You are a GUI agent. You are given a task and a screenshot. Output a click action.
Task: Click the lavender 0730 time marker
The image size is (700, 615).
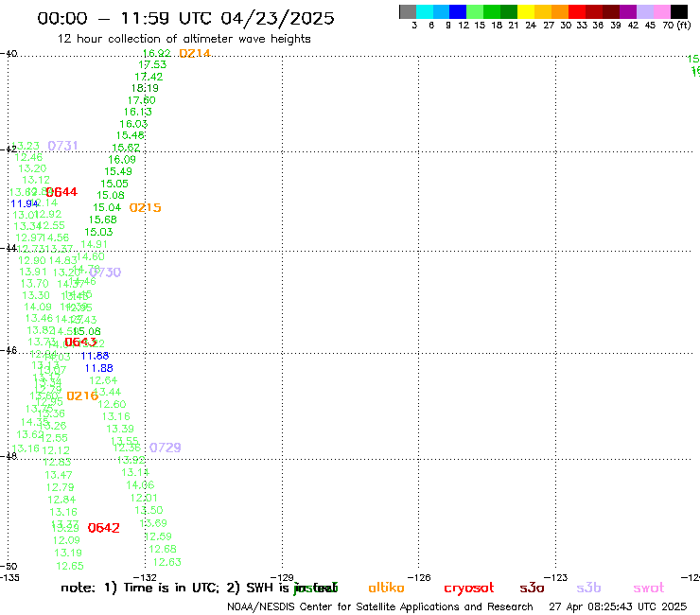click(105, 272)
